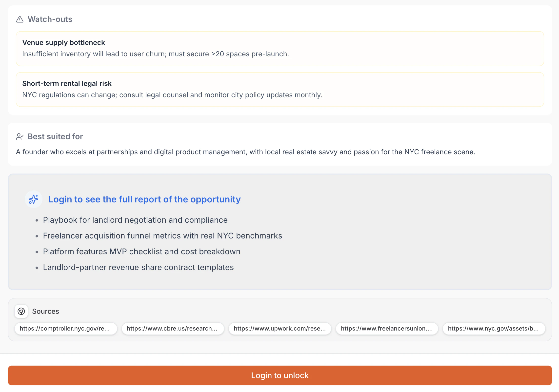Open the comptroller.nyc.gov source link
The image size is (559, 392).
pyautogui.click(x=66, y=329)
